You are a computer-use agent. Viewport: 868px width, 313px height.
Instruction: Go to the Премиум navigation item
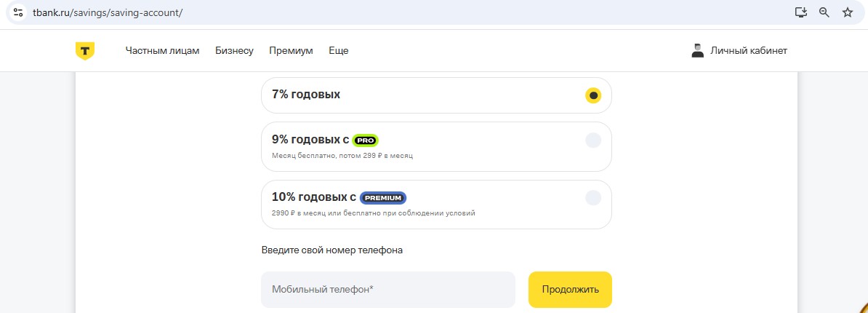pyautogui.click(x=291, y=51)
